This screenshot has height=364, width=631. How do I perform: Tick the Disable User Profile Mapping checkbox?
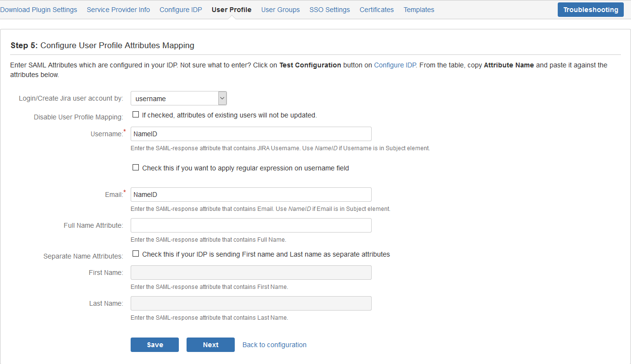point(135,115)
